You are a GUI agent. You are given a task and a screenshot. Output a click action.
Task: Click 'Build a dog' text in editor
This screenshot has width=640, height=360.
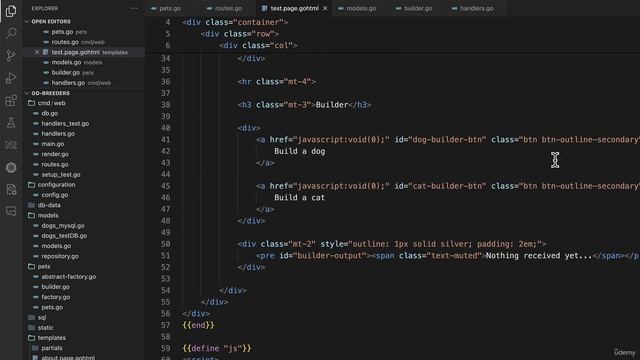[300, 151]
